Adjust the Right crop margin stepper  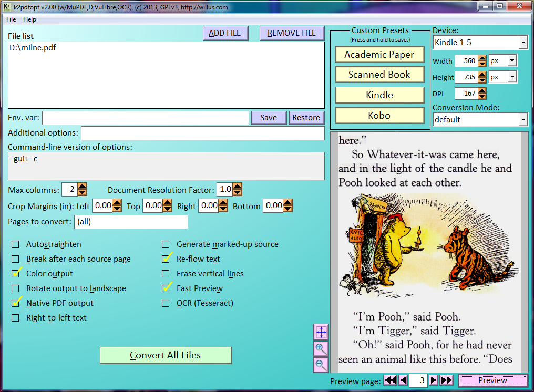click(223, 205)
